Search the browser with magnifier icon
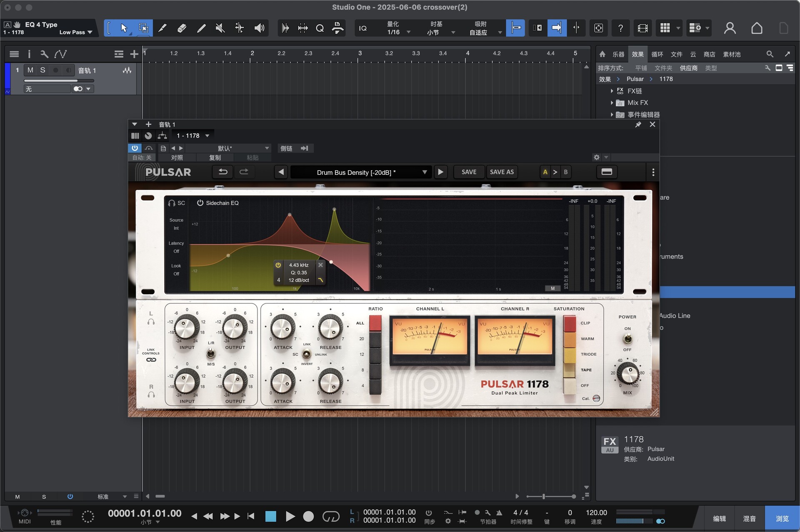 click(770, 54)
